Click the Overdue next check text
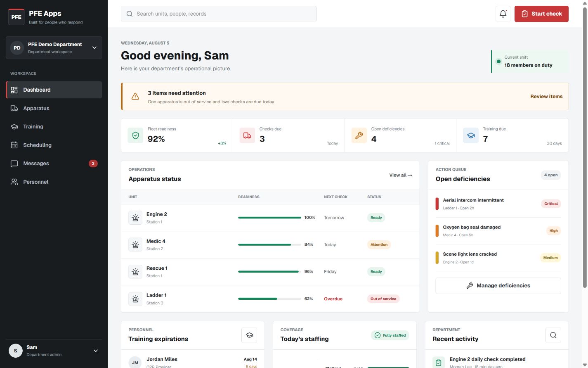 point(333,299)
